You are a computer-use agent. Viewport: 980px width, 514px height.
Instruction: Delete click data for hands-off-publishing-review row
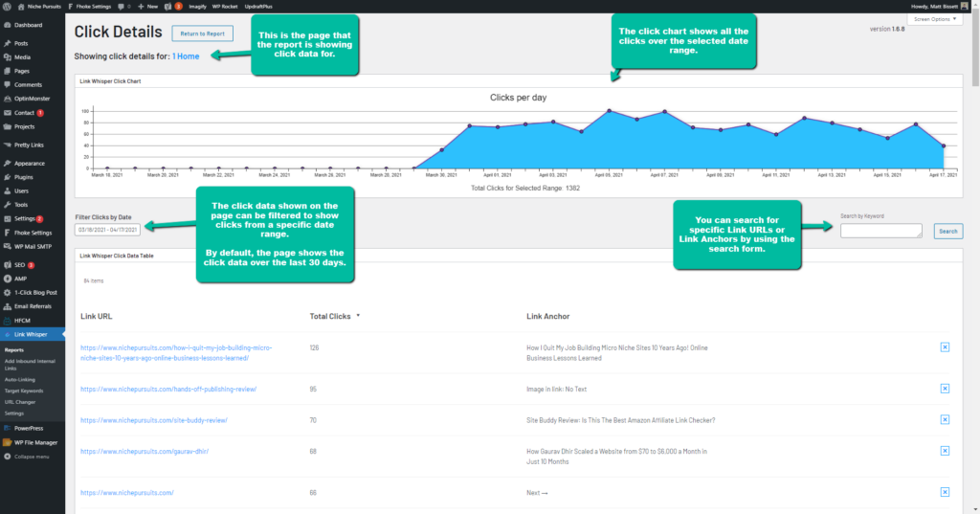[x=945, y=389]
